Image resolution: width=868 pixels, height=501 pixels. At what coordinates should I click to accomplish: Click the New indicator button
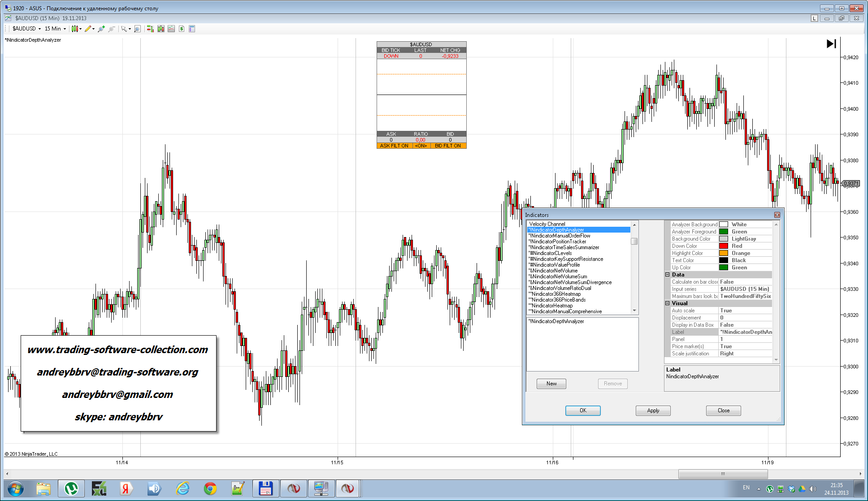click(x=551, y=384)
